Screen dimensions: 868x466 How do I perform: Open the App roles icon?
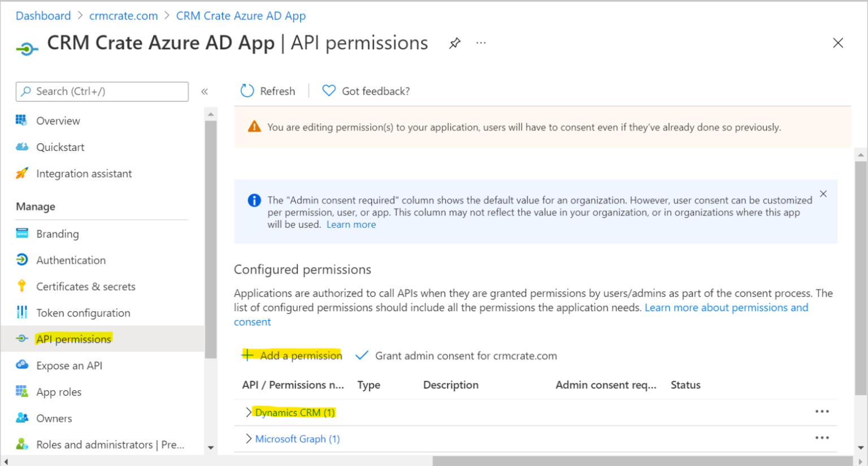point(21,391)
